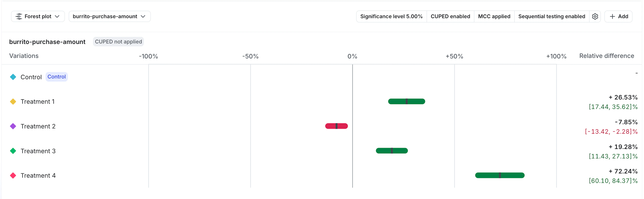Click the CUPED not applied badge
The height and width of the screenshot is (199, 644).
tap(118, 42)
